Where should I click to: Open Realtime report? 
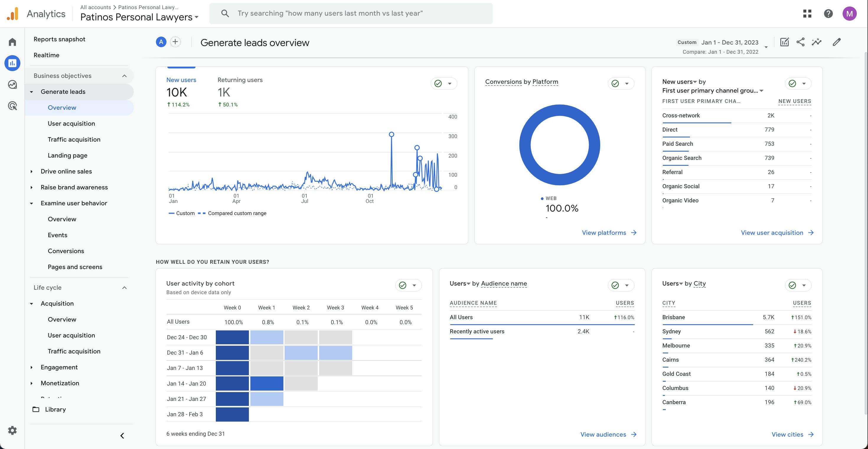tap(47, 55)
